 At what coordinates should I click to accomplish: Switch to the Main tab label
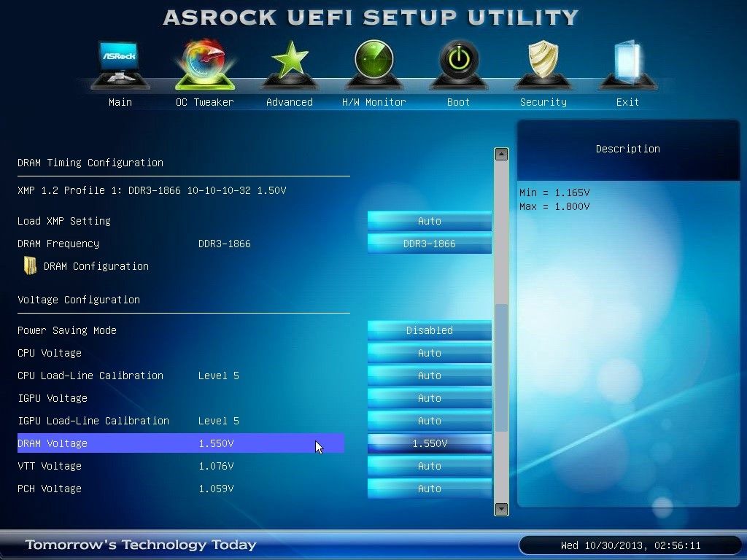(120, 102)
